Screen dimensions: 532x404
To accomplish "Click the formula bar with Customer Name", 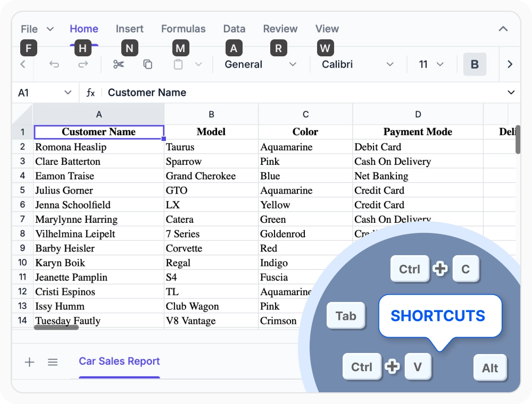I will pyautogui.click(x=302, y=92).
